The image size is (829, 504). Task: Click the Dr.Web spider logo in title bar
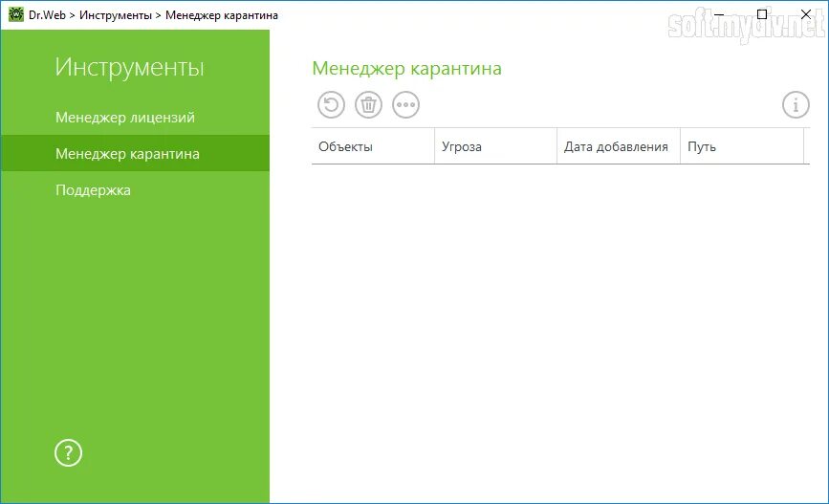point(16,14)
